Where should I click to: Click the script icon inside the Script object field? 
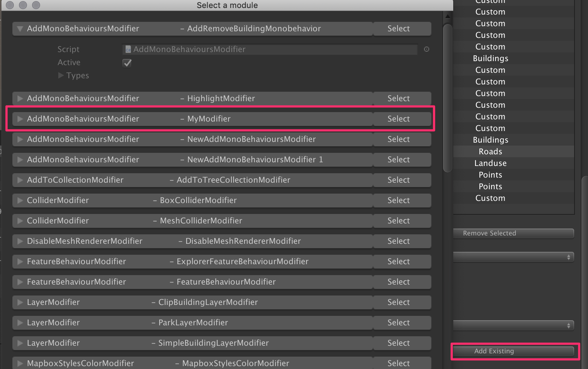(x=128, y=49)
